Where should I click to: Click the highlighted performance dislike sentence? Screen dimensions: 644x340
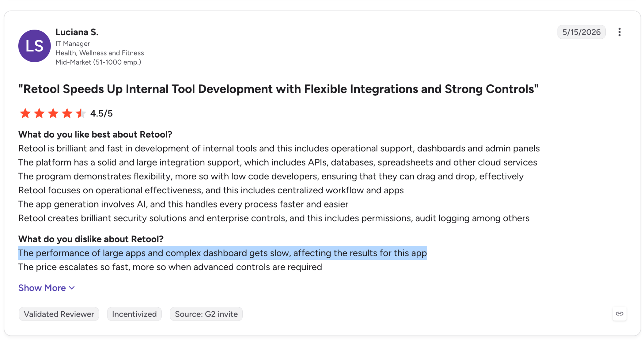[223, 253]
